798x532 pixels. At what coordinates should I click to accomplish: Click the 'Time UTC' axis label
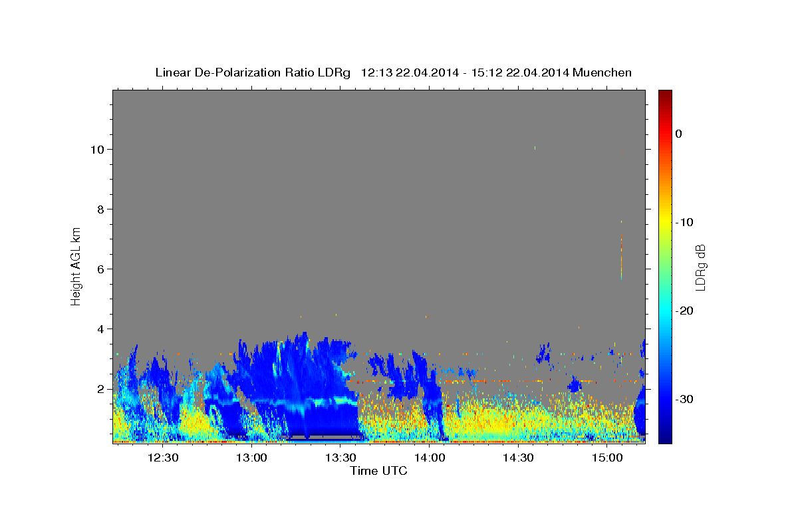tap(378, 471)
